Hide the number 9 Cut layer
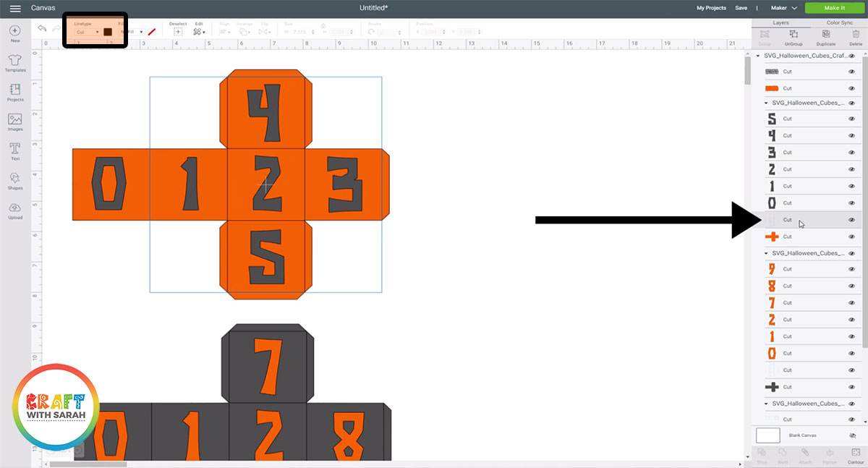Screen dimensions: 868x468 pyautogui.click(x=852, y=268)
